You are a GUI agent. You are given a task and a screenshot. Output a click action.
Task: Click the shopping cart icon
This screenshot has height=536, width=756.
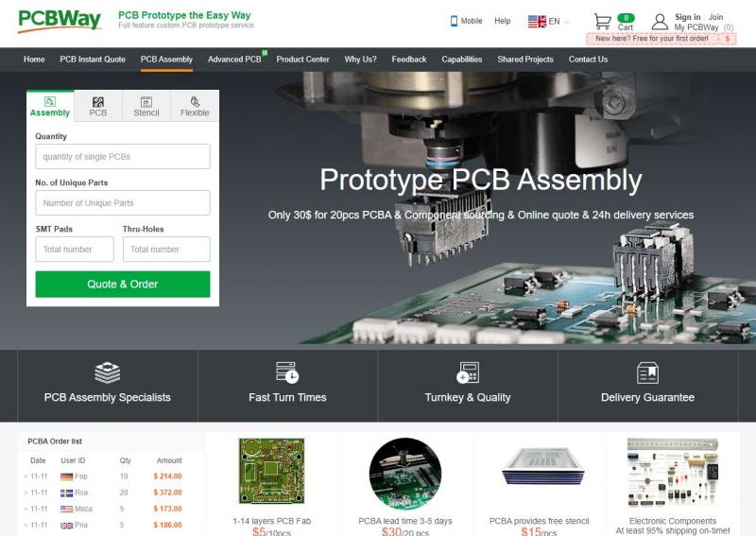click(602, 22)
